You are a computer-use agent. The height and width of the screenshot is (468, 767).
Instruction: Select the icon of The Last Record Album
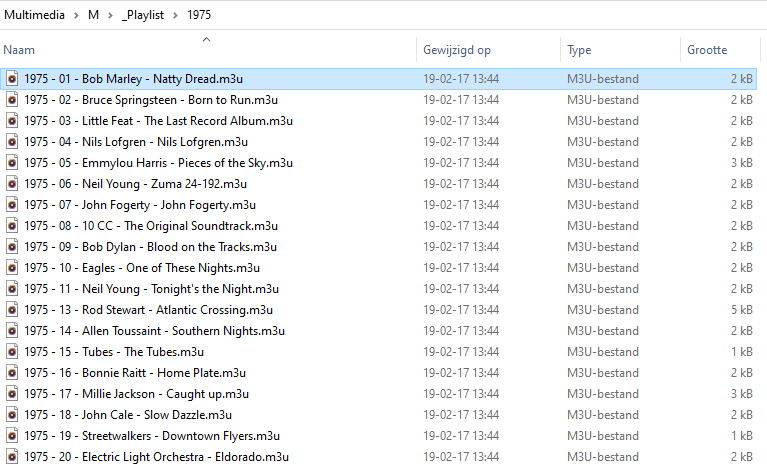pyautogui.click(x=12, y=121)
